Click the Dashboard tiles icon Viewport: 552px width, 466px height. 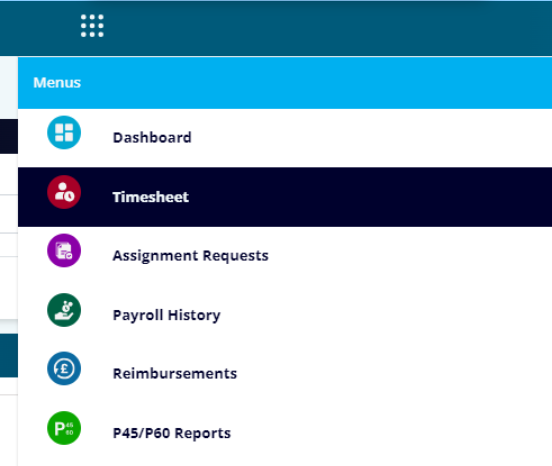[64, 132]
